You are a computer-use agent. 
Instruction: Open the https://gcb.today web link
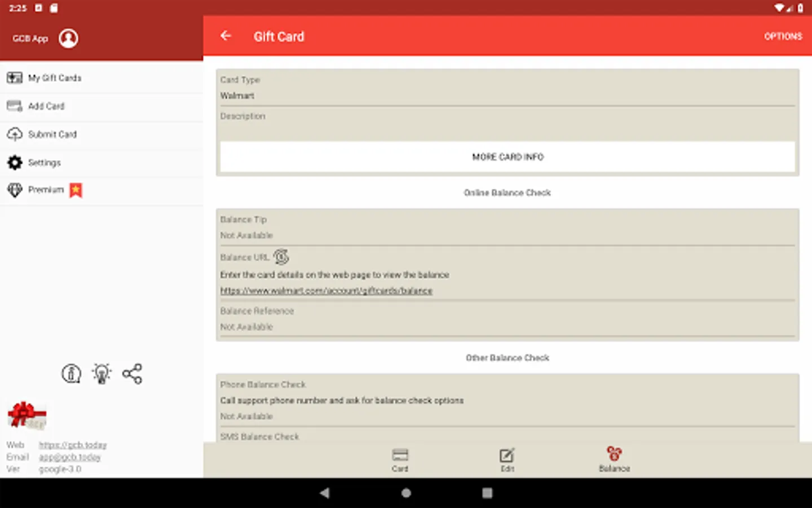(x=73, y=445)
